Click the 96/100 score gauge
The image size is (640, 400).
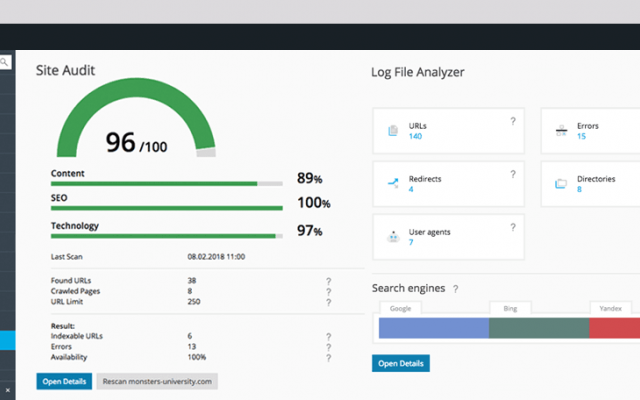pos(136,118)
